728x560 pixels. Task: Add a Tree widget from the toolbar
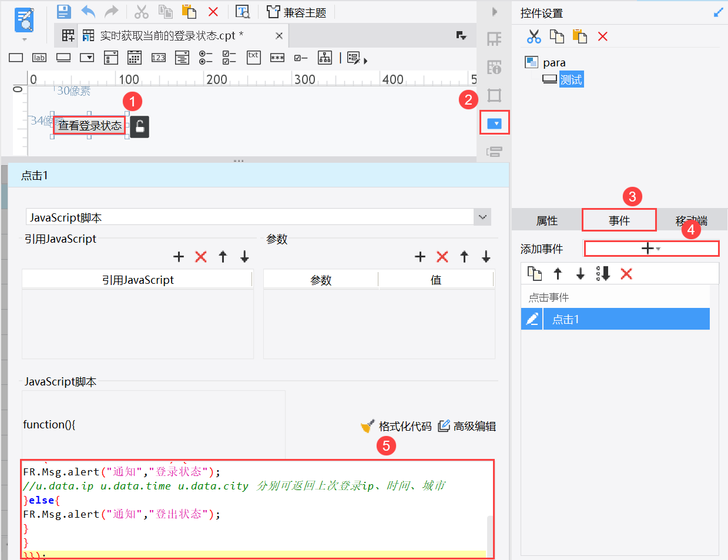(x=324, y=57)
